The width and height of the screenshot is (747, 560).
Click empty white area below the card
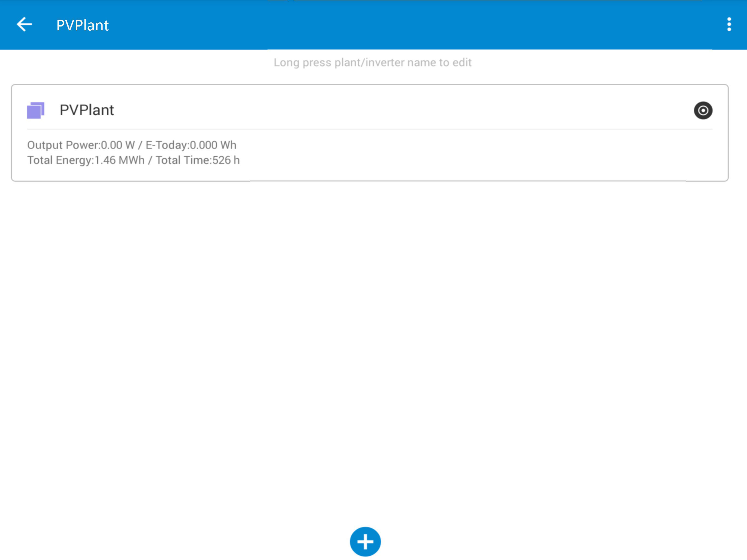point(372,338)
